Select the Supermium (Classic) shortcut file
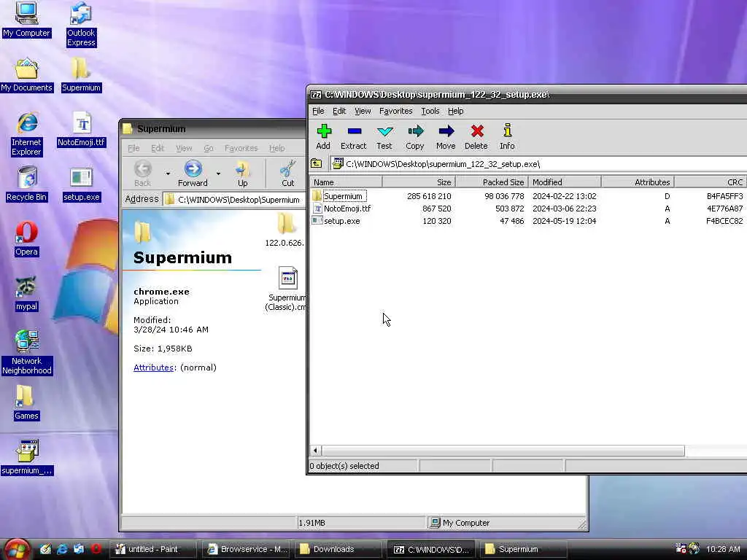Viewport: 747px width, 560px height. [287, 289]
